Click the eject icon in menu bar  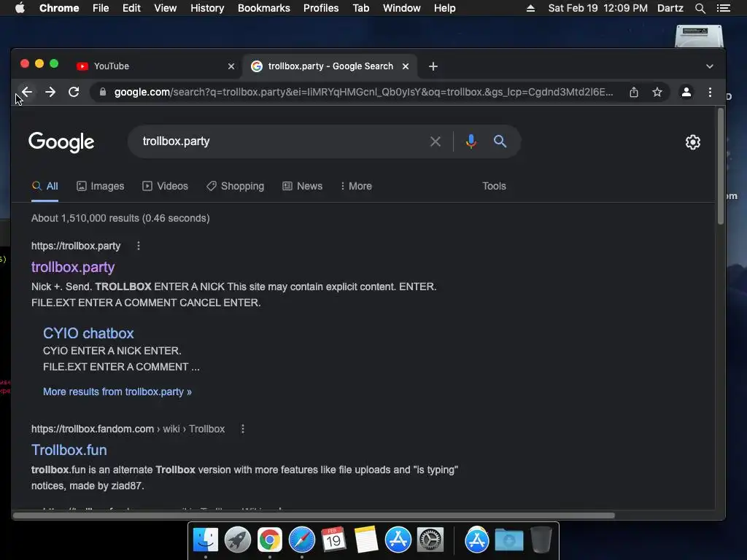[530, 8]
